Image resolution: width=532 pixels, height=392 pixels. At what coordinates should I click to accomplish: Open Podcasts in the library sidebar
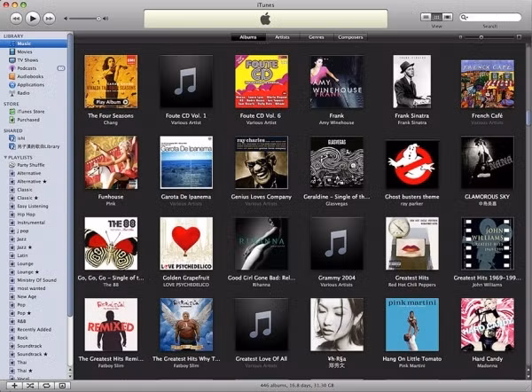27,67
